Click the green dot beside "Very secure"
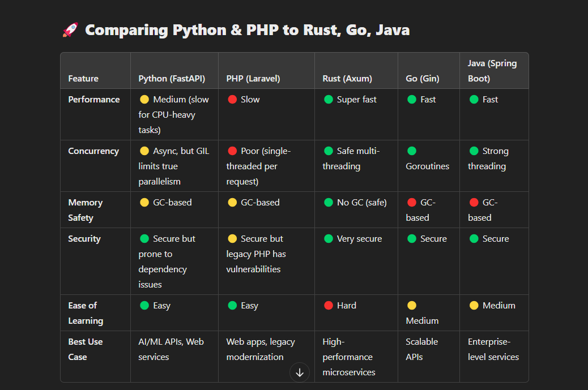 [x=329, y=239]
